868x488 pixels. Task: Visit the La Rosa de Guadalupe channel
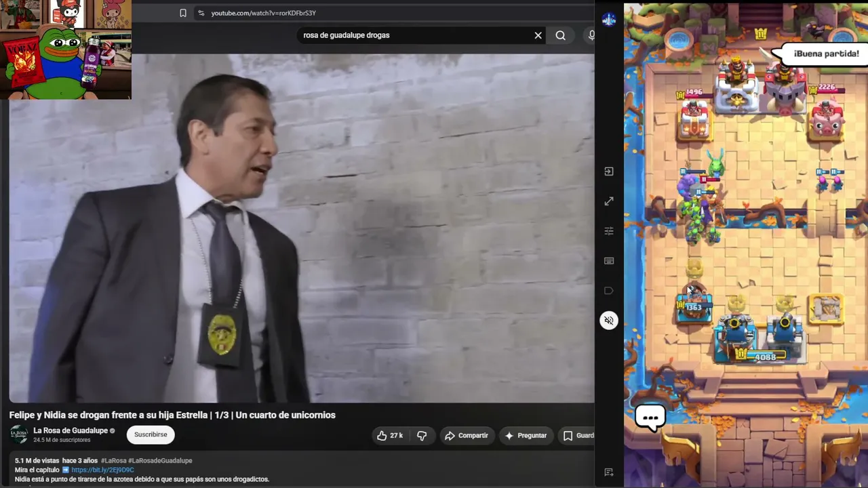71,430
